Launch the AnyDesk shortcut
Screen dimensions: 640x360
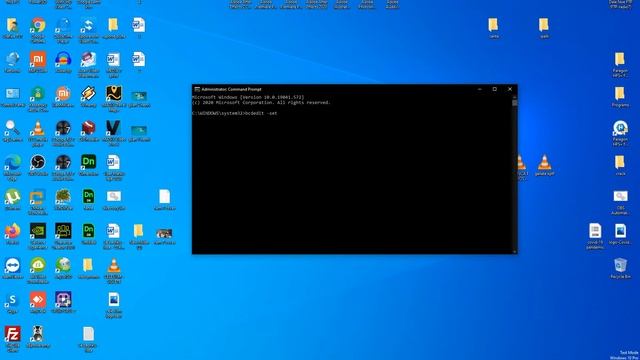click(38, 302)
